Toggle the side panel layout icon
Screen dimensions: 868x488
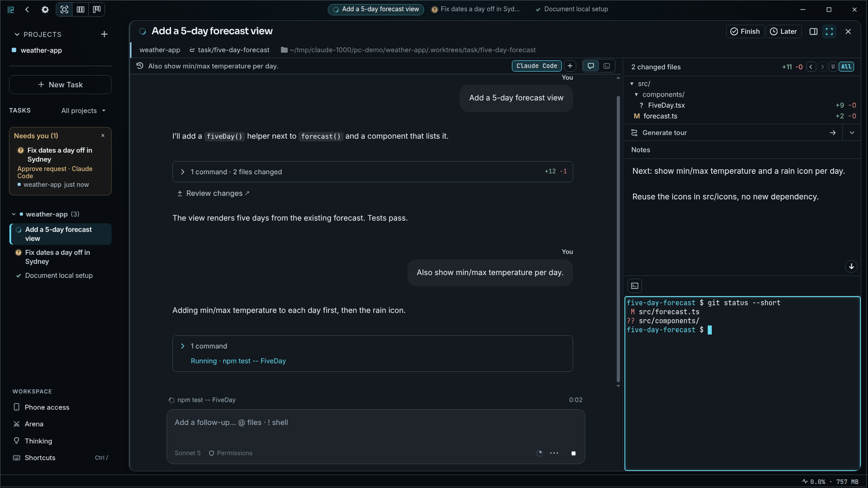(x=814, y=32)
